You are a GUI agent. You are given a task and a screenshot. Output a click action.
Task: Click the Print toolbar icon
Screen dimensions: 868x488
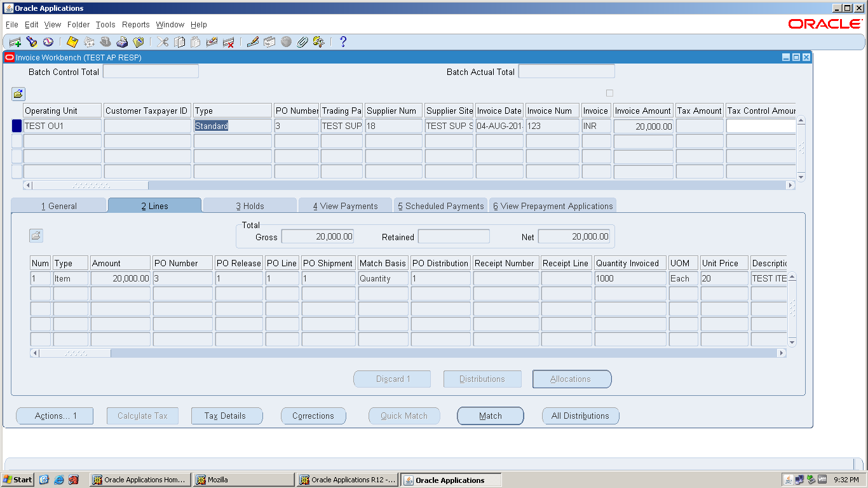click(122, 42)
